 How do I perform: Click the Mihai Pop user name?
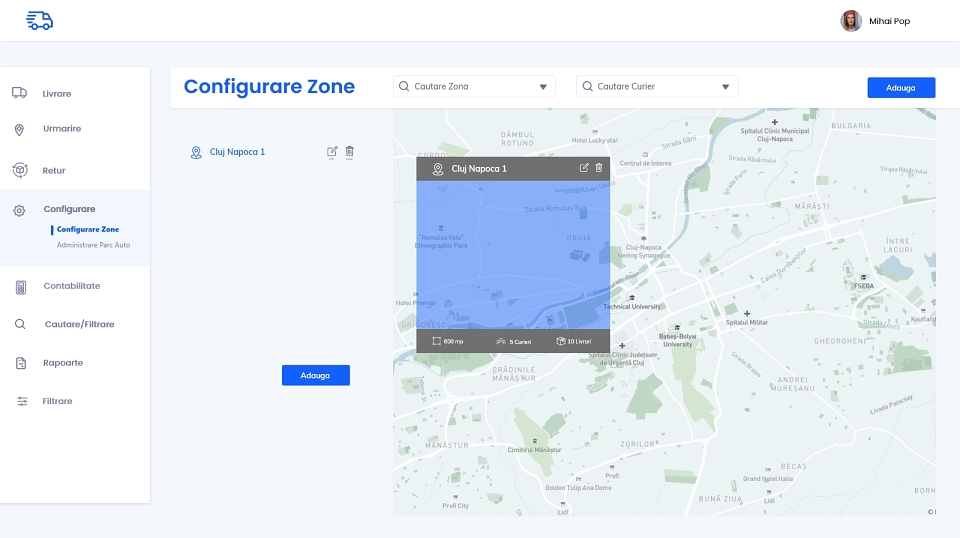click(x=889, y=21)
